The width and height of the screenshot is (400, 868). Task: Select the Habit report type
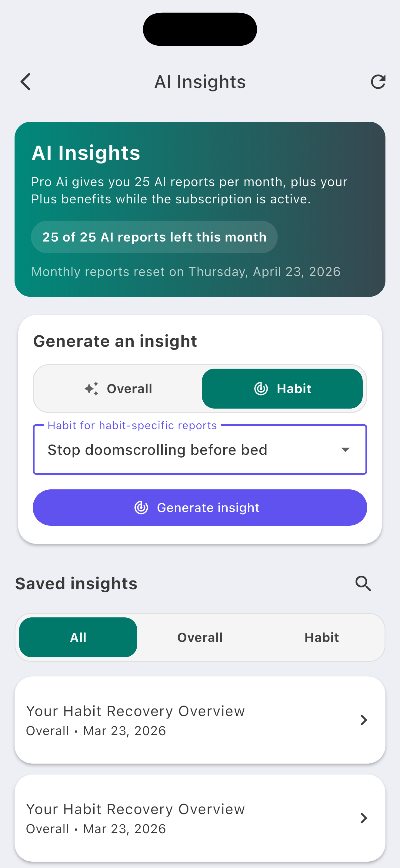tap(282, 388)
